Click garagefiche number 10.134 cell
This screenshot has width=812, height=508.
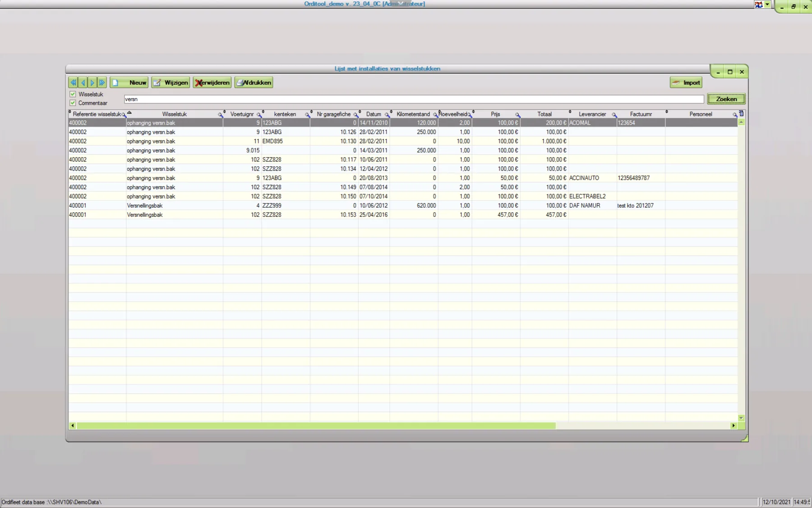click(334, 169)
